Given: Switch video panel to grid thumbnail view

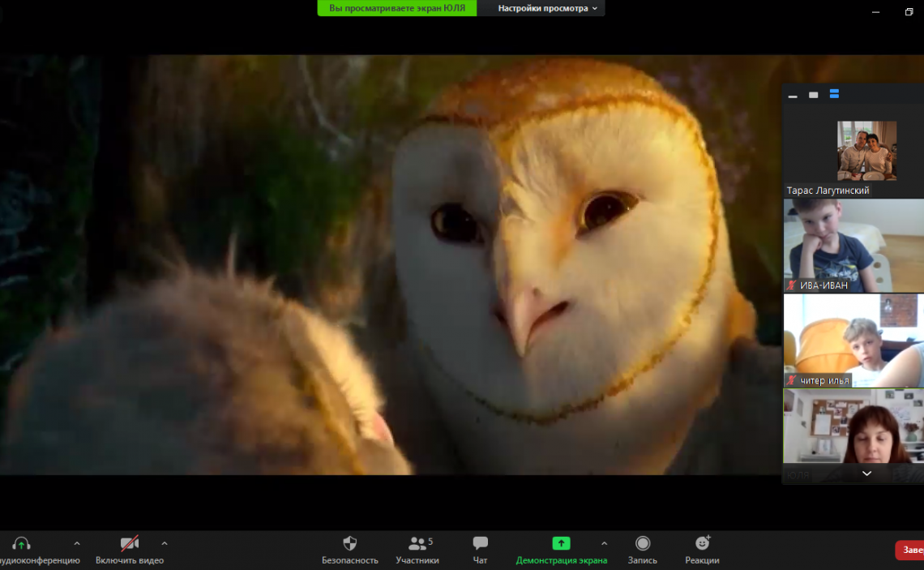Looking at the screenshot, I should (x=834, y=95).
